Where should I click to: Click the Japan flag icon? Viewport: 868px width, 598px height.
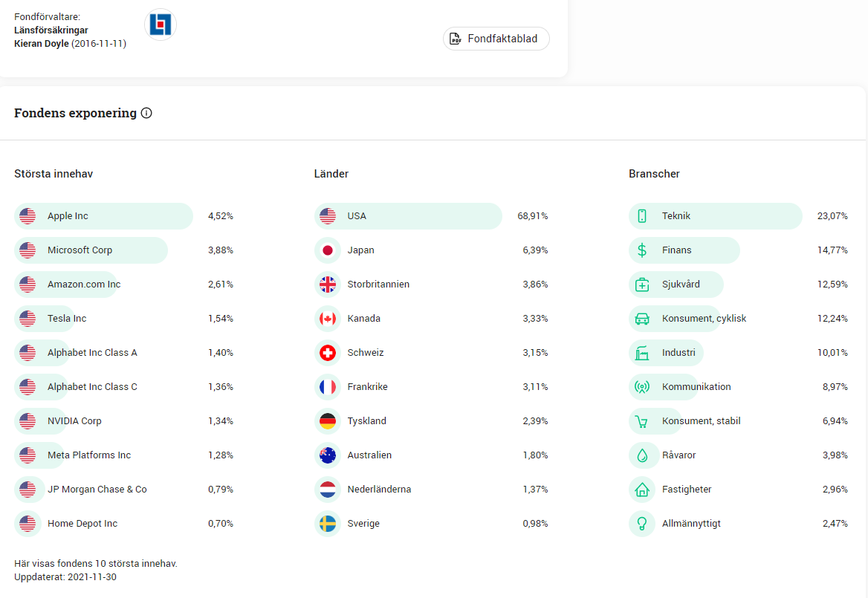tap(327, 250)
